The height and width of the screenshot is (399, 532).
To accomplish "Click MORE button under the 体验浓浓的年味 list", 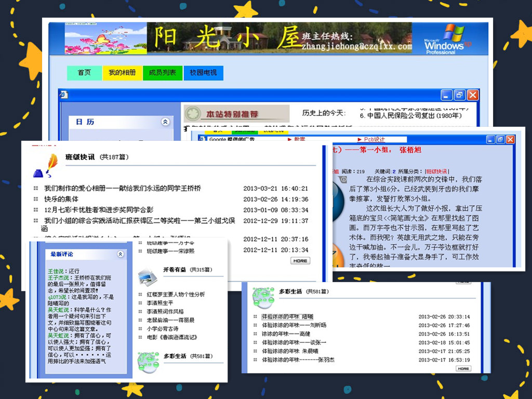I will click(x=463, y=368).
